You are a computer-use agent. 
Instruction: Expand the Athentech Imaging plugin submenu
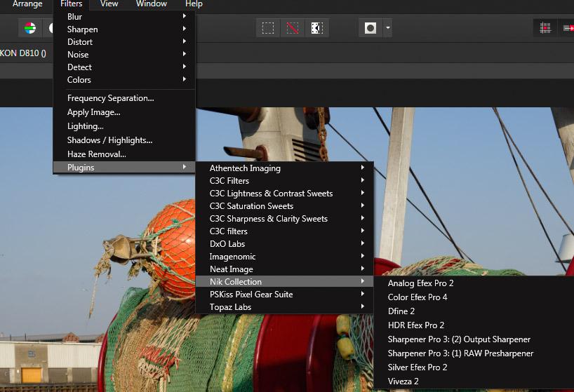click(284, 168)
